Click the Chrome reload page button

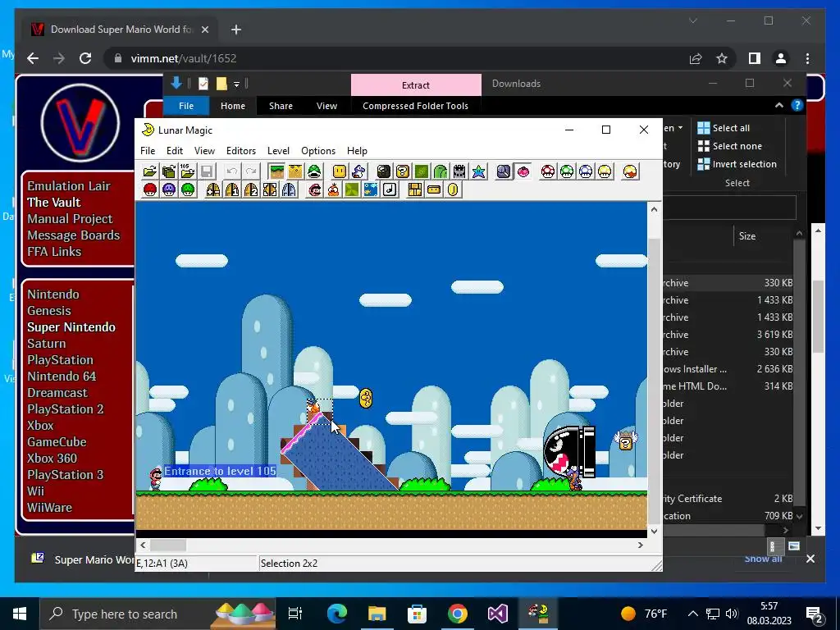point(85,58)
